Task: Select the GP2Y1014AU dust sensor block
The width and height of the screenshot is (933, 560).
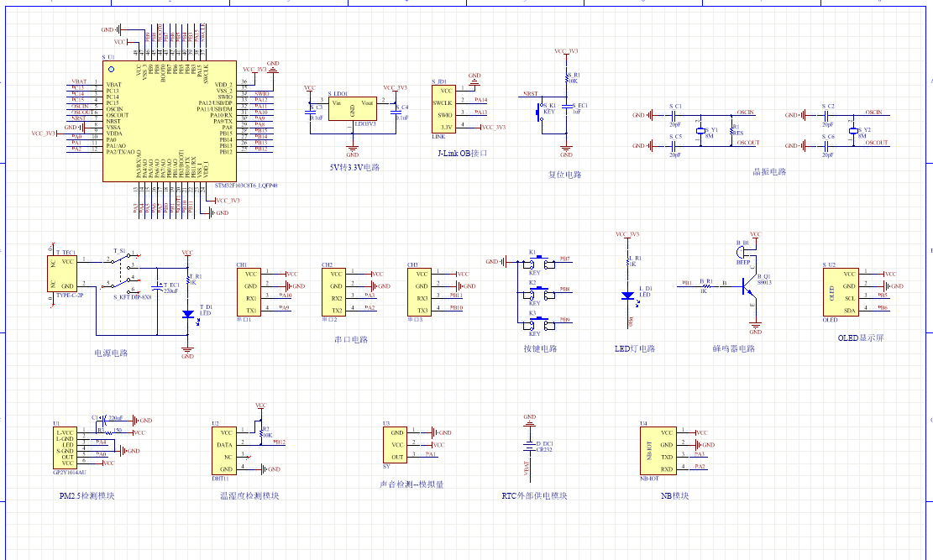Action: (x=64, y=446)
